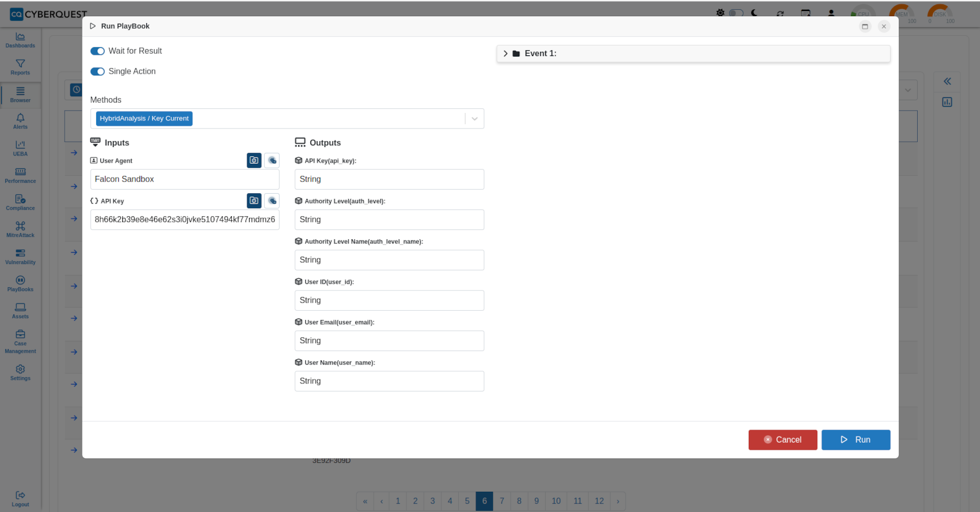Open Vulnerability section in sidebar
The height and width of the screenshot is (512, 980).
20,257
